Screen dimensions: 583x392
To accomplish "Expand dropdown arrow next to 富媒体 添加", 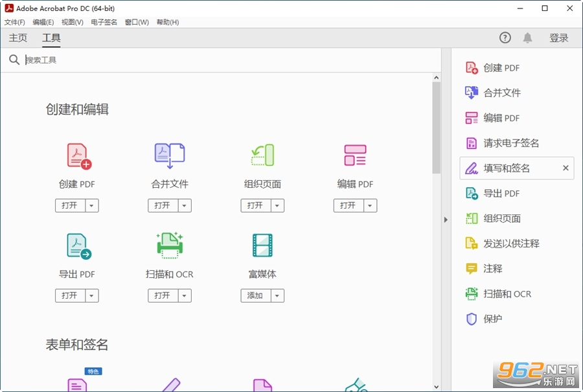I will coord(277,295).
